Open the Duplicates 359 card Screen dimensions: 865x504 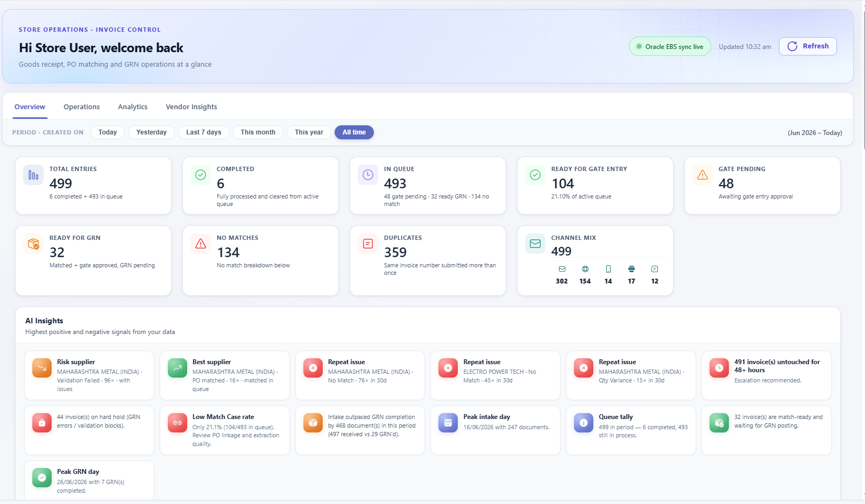[x=428, y=261]
